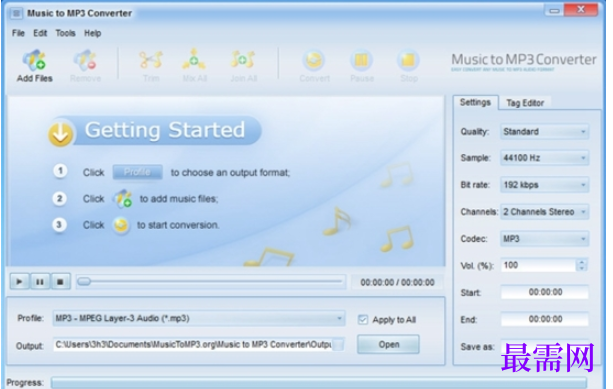Viewport: 613px width, 389px height.
Task: Open the Help menu
Action: coord(93,33)
